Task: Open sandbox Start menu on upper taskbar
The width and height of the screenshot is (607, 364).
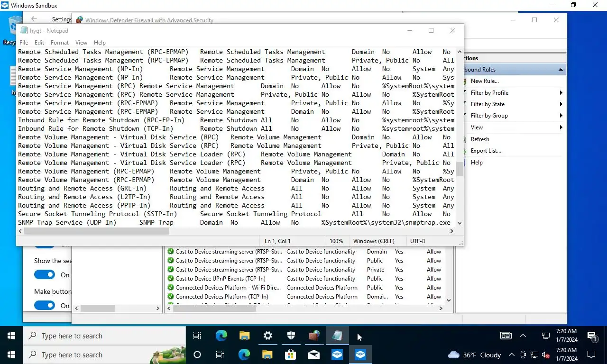Action: 11,336
